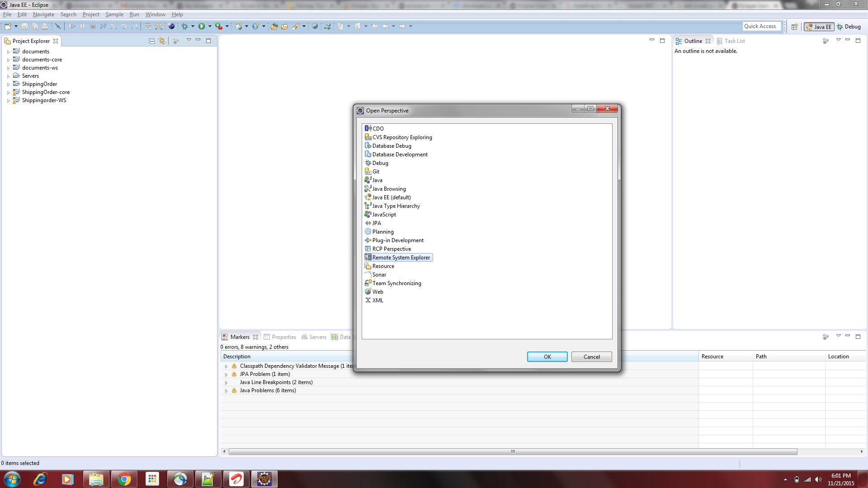Click the green Run button in toolbar
This screenshot has width=868, height=488.
click(202, 26)
